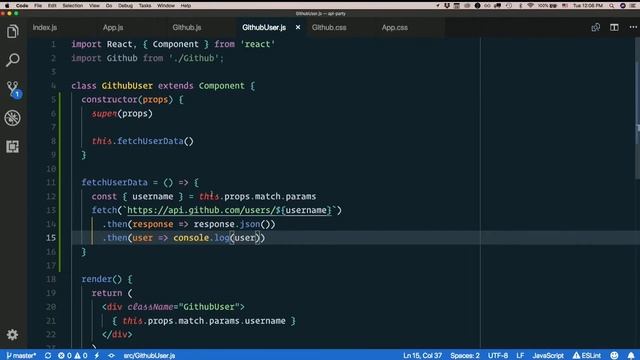This screenshot has width=640, height=360.
Task: Switch to the Index.js tab
Action: [45, 27]
